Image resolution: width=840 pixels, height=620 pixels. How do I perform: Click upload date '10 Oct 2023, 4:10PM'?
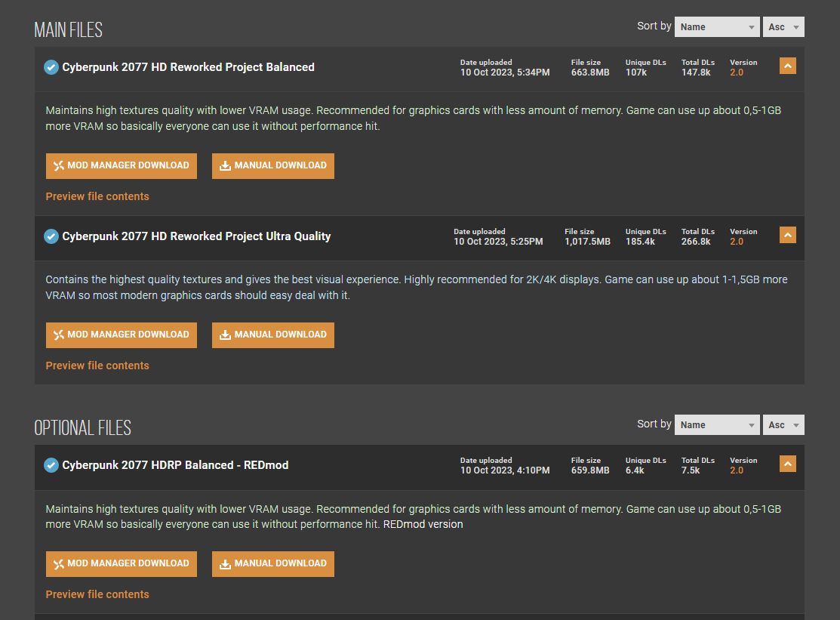coord(505,470)
